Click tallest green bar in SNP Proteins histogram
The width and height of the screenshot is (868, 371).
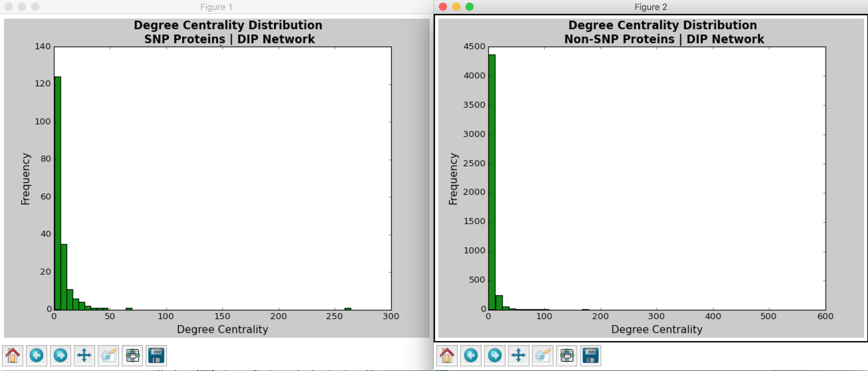point(58,192)
